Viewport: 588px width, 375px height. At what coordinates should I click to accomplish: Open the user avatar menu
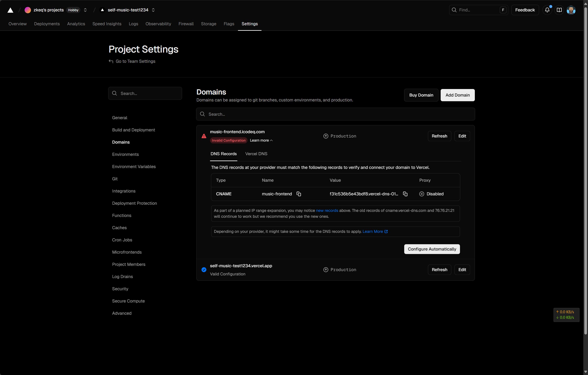click(571, 10)
